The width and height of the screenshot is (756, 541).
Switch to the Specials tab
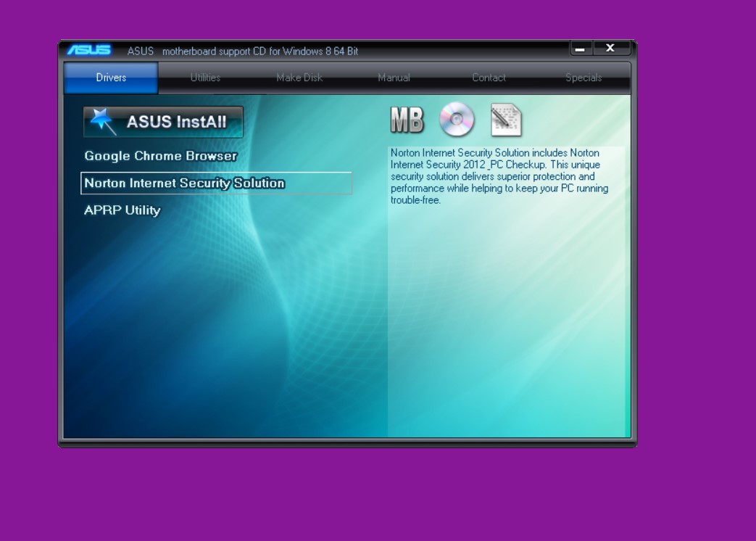[x=583, y=78]
